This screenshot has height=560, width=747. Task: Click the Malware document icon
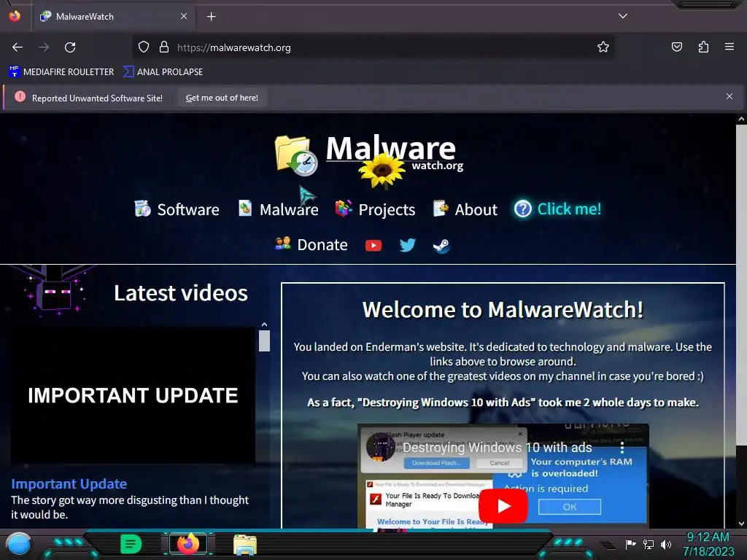245,208
